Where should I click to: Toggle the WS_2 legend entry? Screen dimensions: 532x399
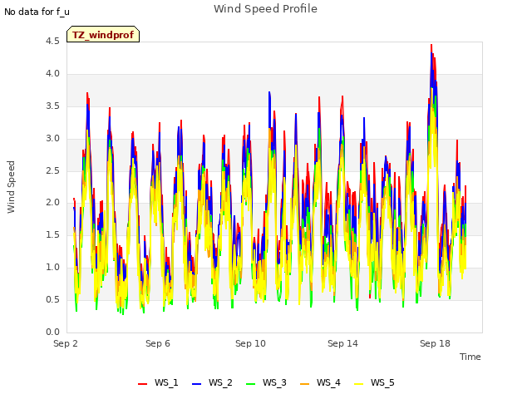[212, 382]
